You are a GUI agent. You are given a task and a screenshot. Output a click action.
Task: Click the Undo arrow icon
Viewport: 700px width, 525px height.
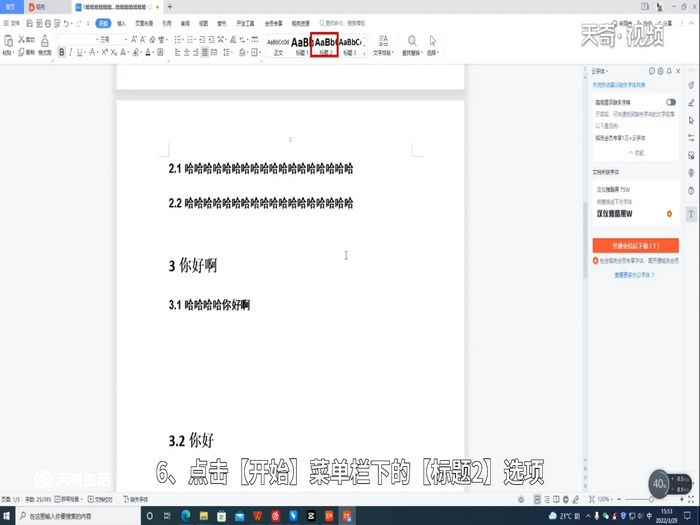click(x=66, y=23)
